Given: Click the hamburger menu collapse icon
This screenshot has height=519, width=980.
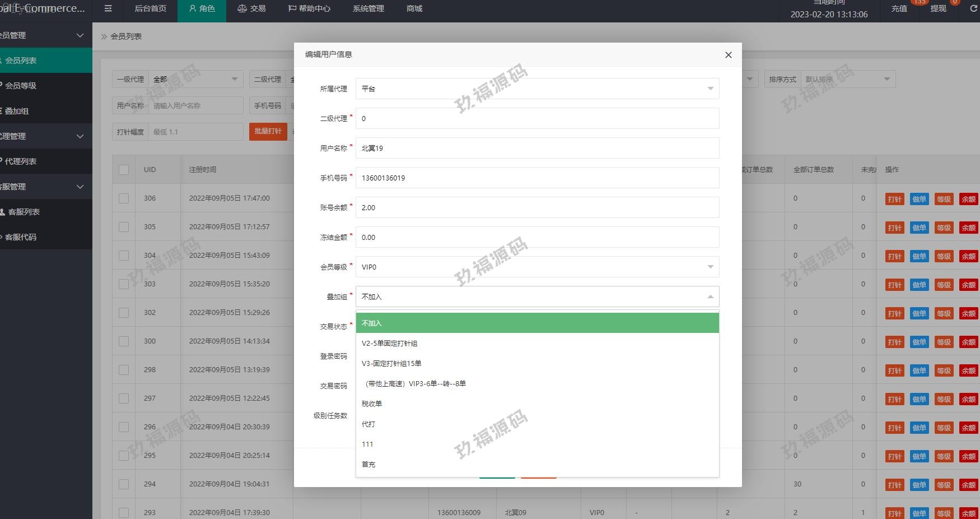Looking at the screenshot, I should pos(108,9).
